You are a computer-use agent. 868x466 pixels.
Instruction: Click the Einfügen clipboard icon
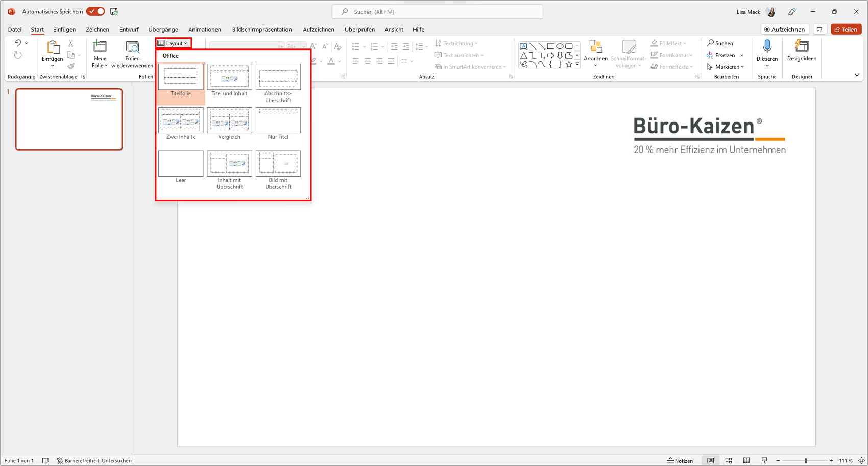coord(53,47)
